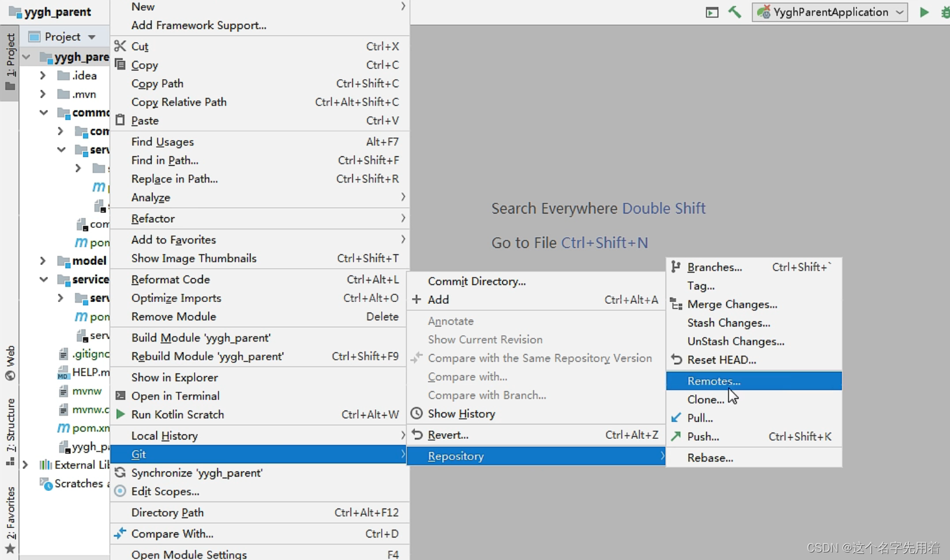This screenshot has width=950, height=560.
Task: Select Reformat Code entry
Action: [x=259, y=279]
